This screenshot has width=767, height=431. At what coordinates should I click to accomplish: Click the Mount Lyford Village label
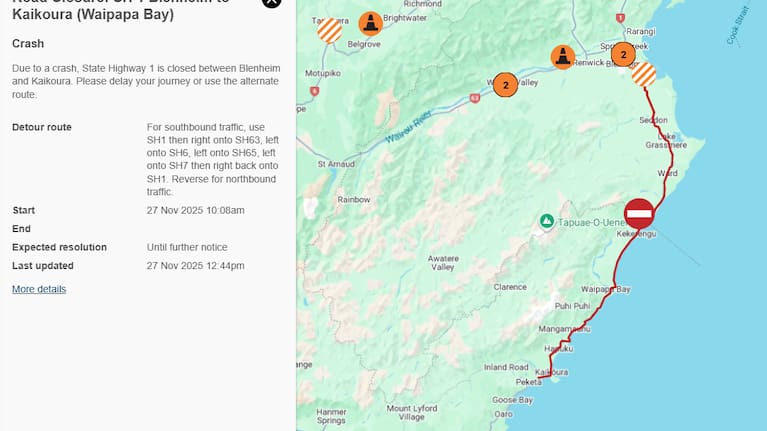pos(412,412)
